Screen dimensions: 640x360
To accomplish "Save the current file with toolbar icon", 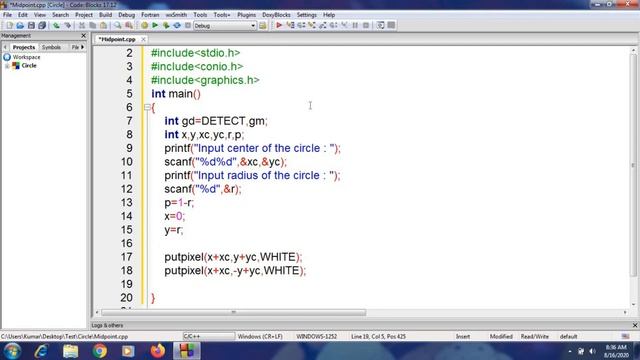I will click(31, 25).
